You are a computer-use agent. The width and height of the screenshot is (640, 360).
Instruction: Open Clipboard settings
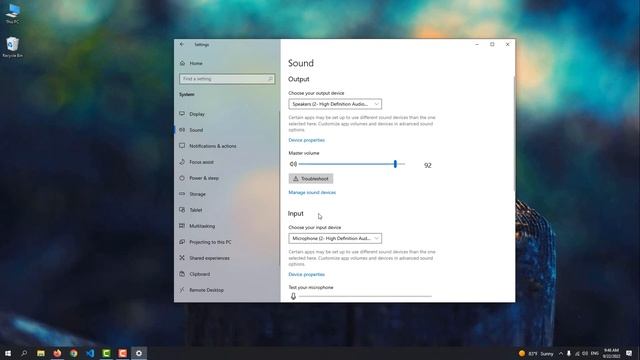point(199,274)
